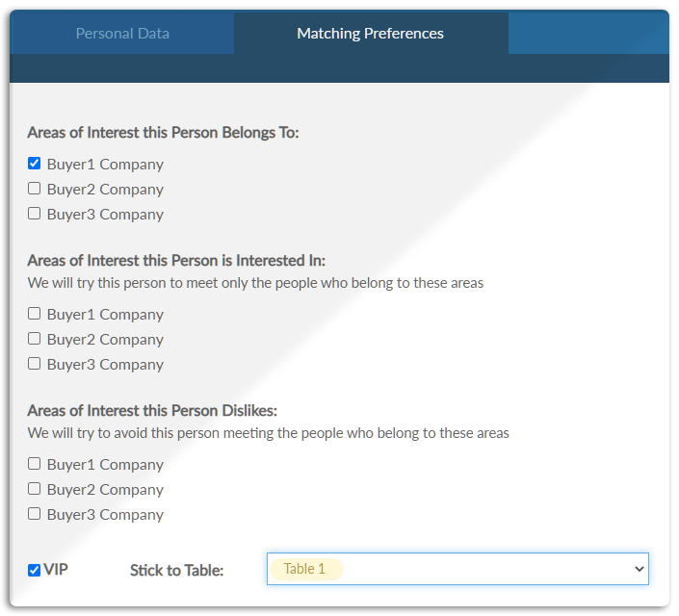The height and width of the screenshot is (616, 679).
Task: Click the dropdown arrow beside Table 1
Action: click(638, 569)
